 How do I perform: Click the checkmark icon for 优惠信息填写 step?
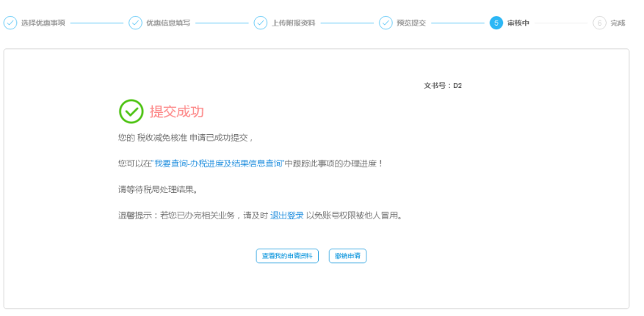coord(135,23)
